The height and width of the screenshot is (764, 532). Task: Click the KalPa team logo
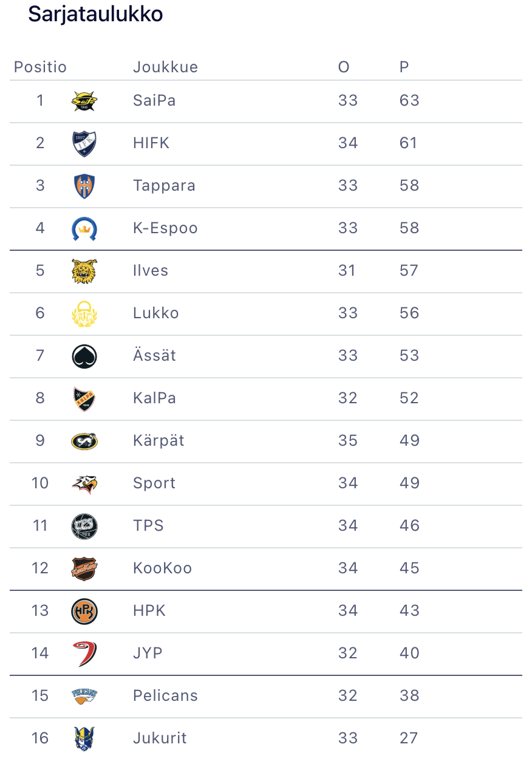84,398
